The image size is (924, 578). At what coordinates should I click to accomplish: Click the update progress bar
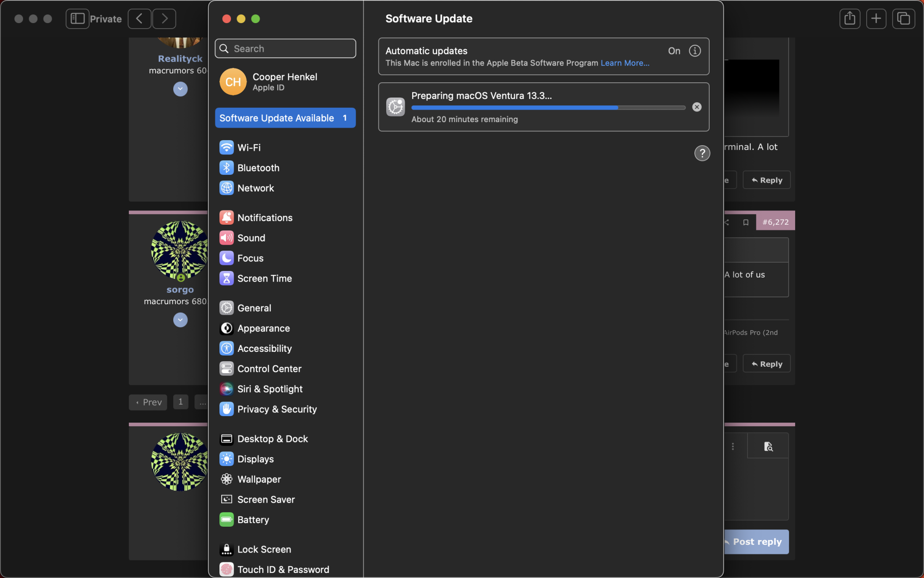pyautogui.click(x=548, y=108)
